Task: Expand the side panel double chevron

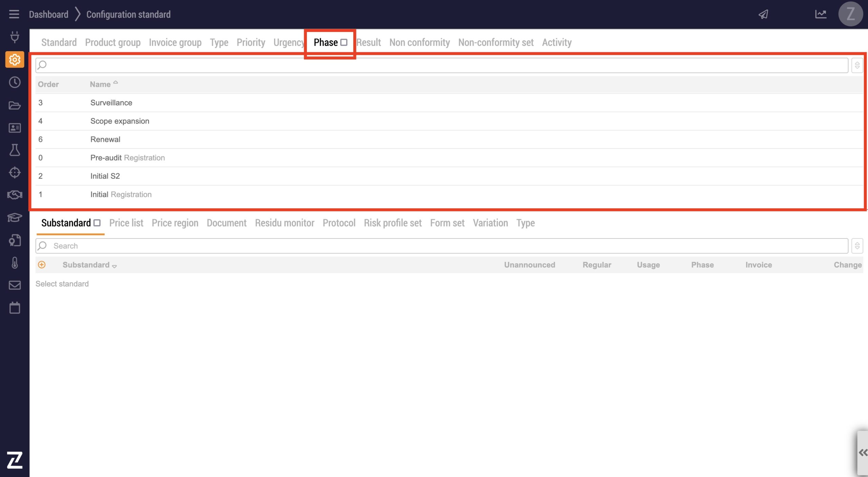Action: point(863,453)
